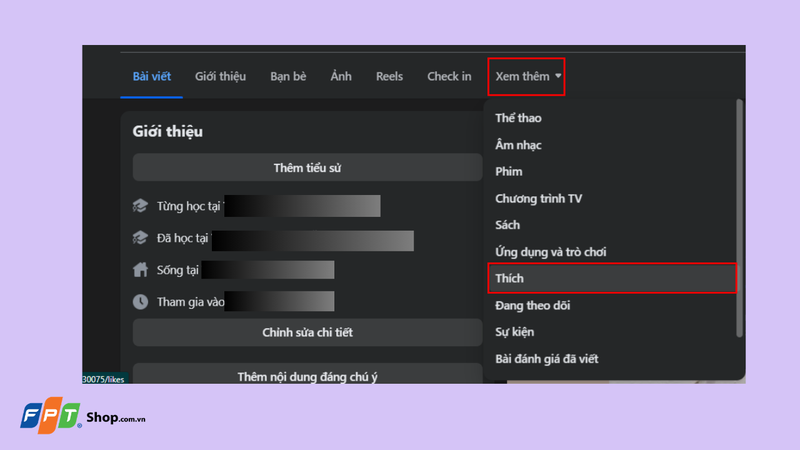Click the Thêm tiểu sử button
Screen dimensions: 800x450
[x=307, y=167]
